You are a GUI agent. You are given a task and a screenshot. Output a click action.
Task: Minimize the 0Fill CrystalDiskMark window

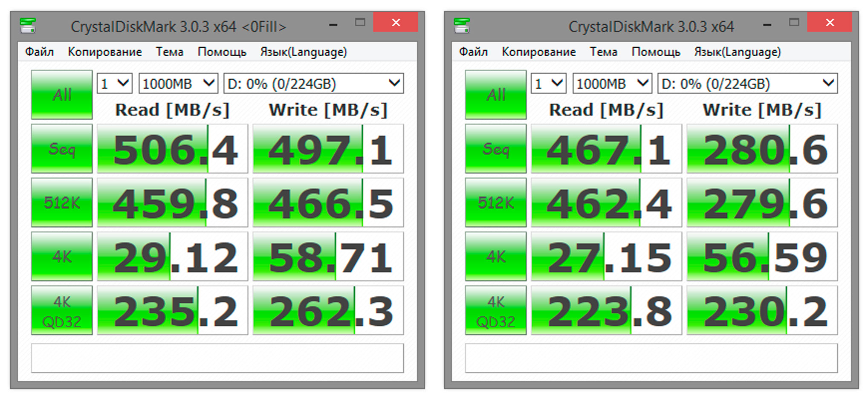coord(333,24)
